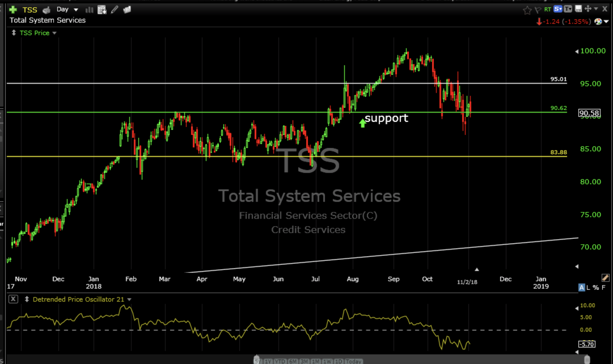Open the color palette picker
This screenshot has width=613, height=364.
[599, 22]
